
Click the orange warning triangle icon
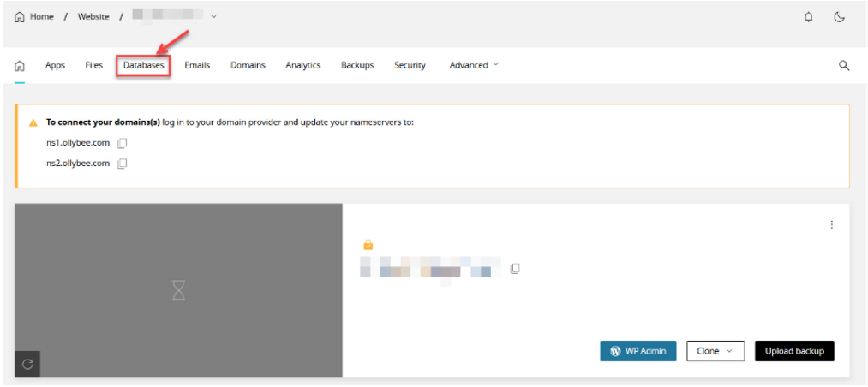(33, 122)
